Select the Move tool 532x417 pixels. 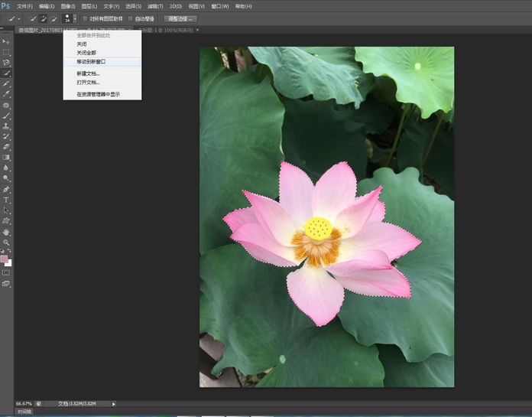click(x=6, y=41)
